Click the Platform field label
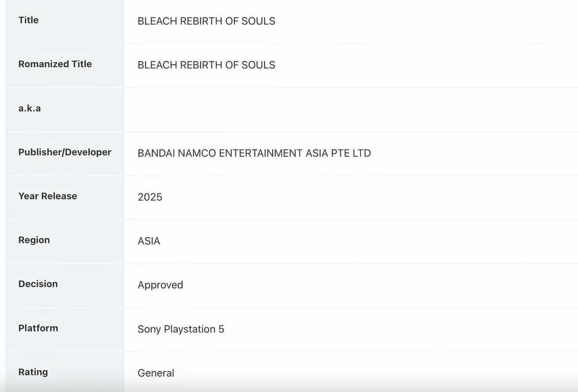 click(x=38, y=329)
